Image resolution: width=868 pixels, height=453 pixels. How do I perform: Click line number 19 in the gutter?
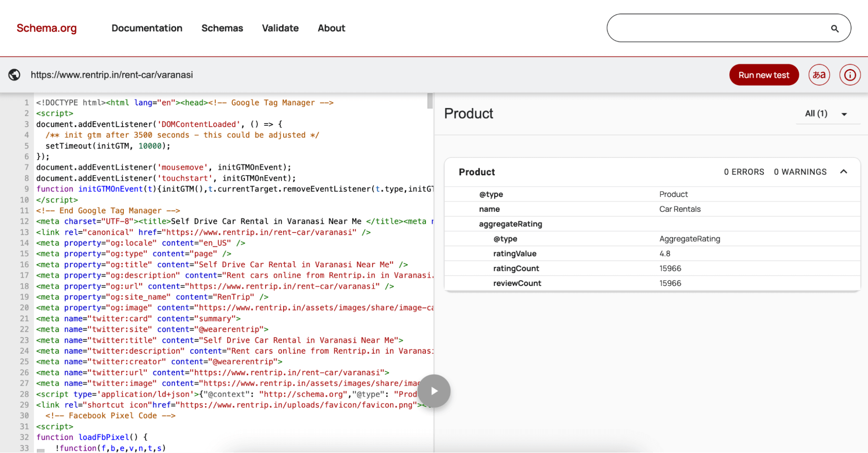pos(24,297)
